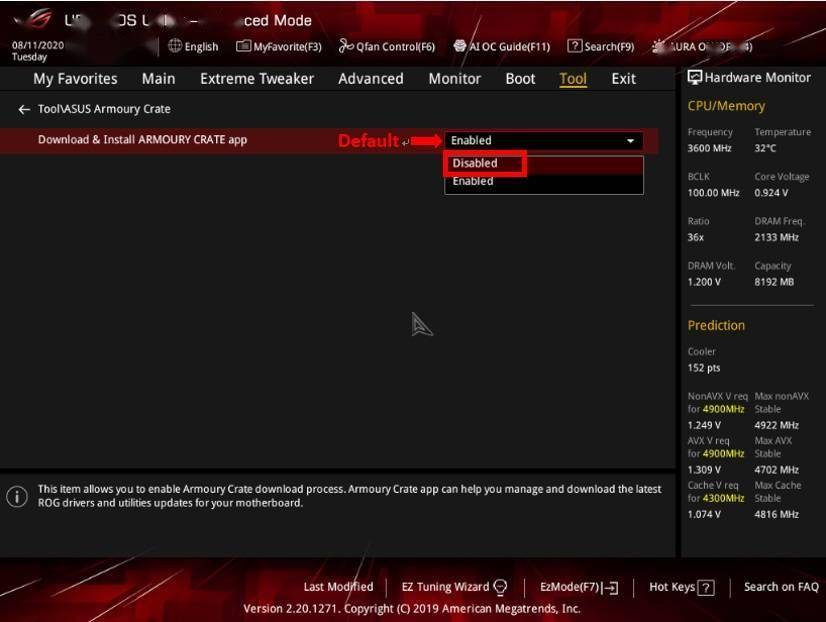Click the 1.249 V NonAVX value
The width and height of the screenshot is (826, 622).
click(704, 426)
